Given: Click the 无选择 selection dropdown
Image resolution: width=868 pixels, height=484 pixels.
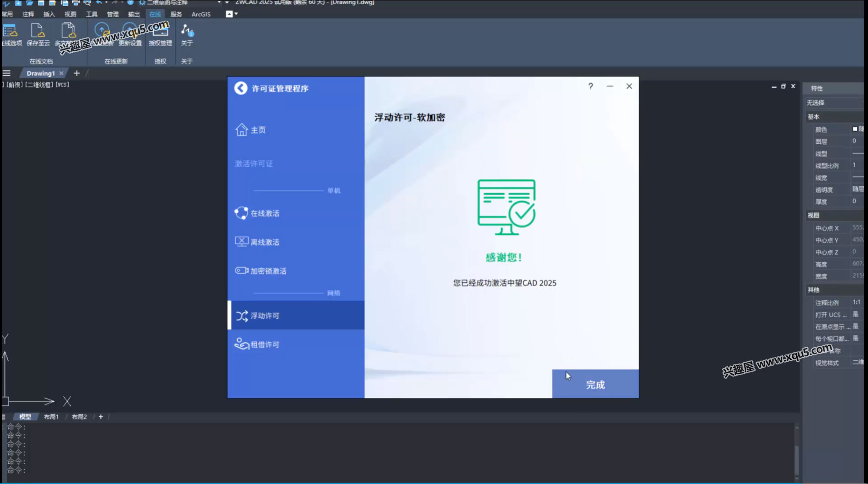Looking at the screenshot, I should tap(835, 102).
